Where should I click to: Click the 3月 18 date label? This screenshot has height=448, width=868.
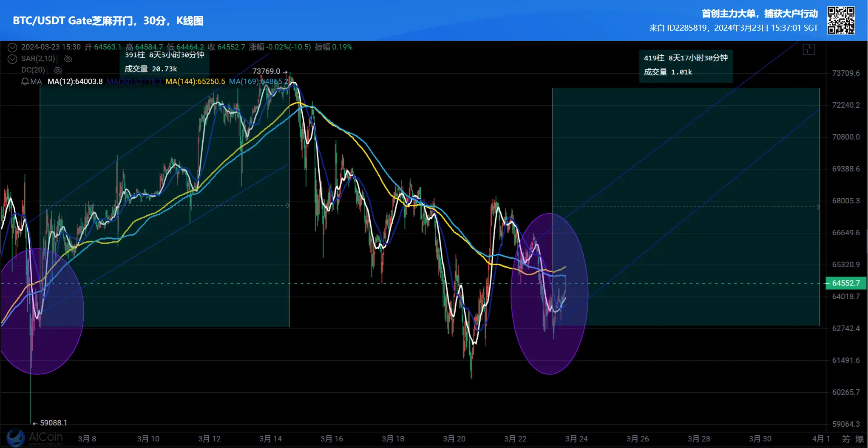[393, 439]
